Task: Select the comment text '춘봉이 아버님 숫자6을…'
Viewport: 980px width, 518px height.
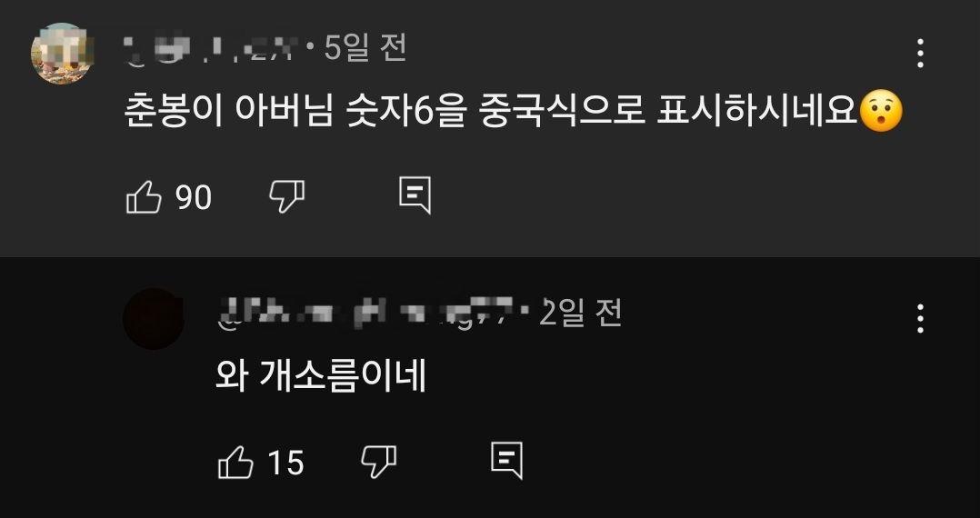Action: point(491,113)
